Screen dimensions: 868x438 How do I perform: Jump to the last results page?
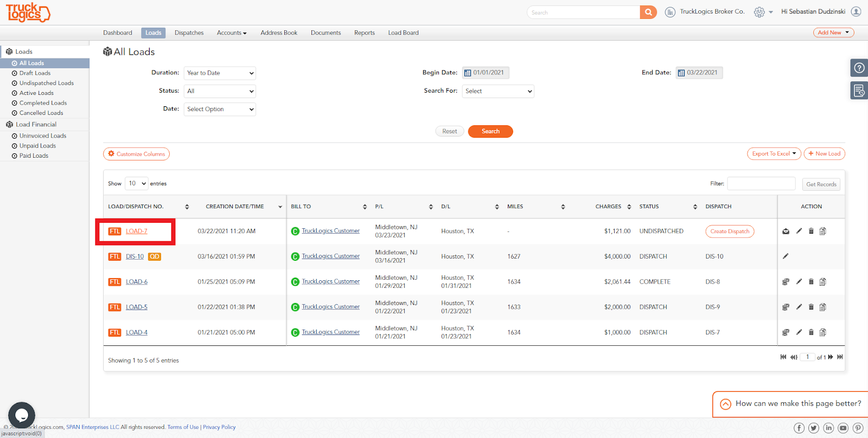coord(840,357)
